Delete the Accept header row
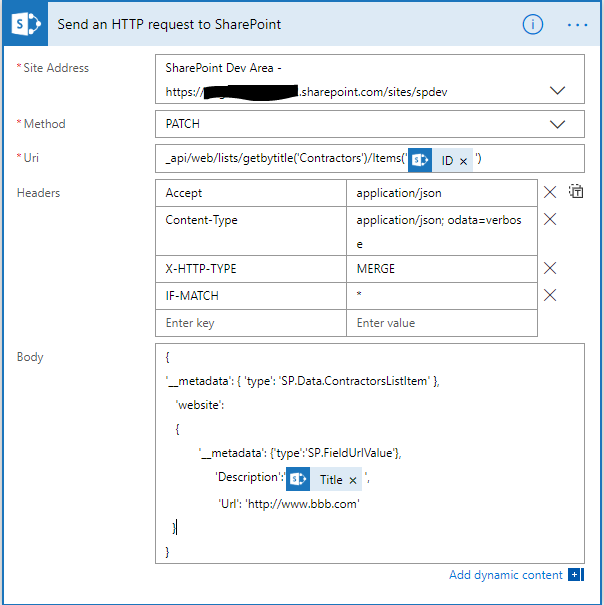The height and width of the screenshot is (605, 604). 550,192
